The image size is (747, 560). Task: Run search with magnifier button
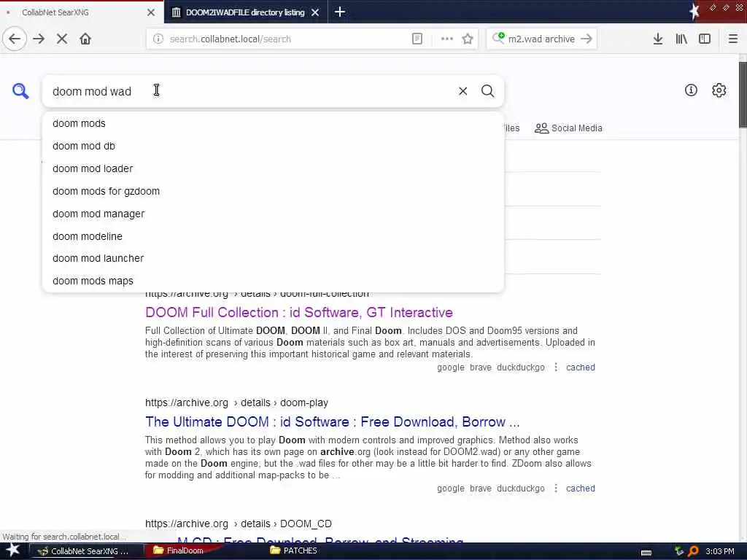[x=487, y=91]
